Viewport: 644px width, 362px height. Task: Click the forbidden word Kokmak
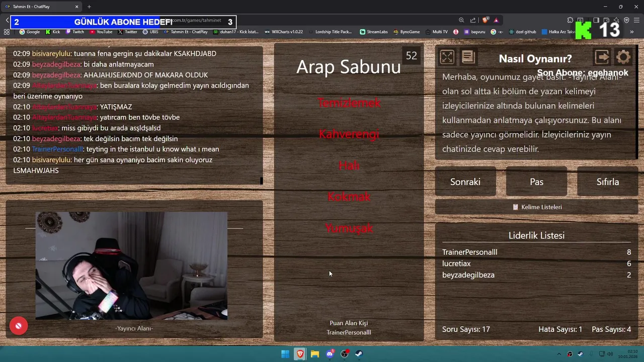[x=349, y=197]
